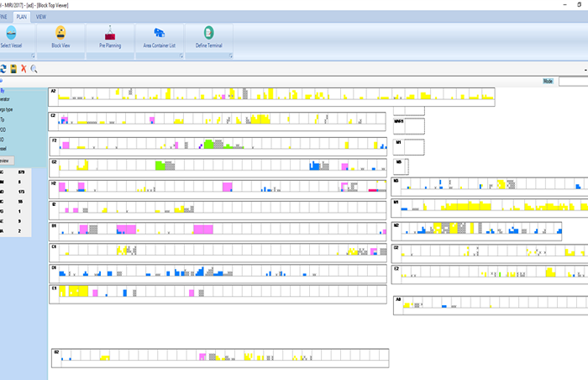Click the blue refresh arrows icon

point(3,68)
